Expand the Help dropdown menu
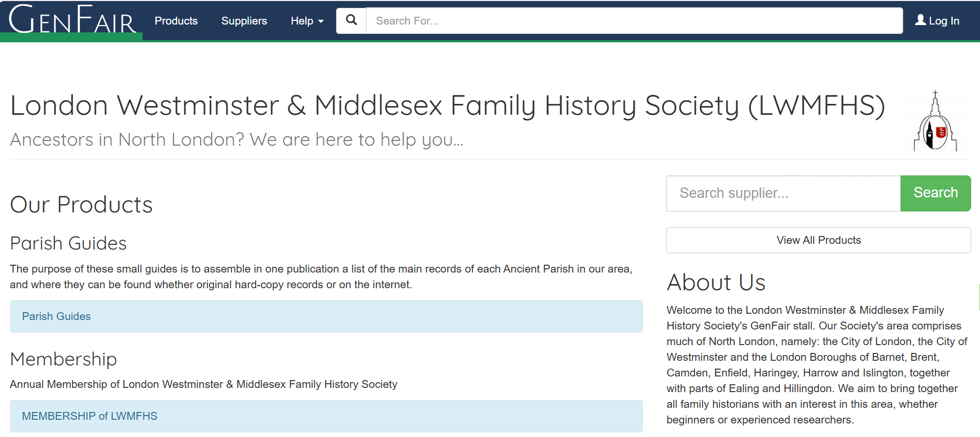The height and width of the screenshot is (437, 980). coord(307,21)
